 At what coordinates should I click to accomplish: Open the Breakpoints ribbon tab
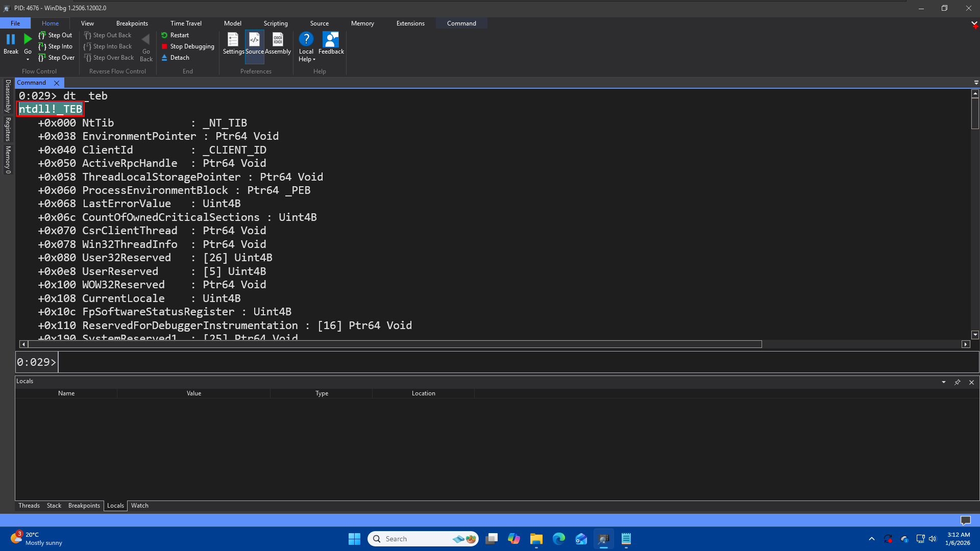click(132, 23)
